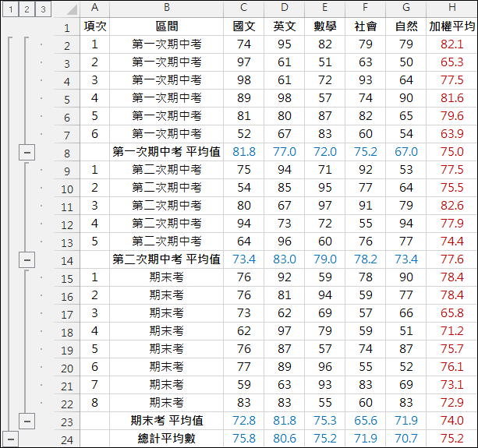Click the 期末考 cell in row 15

[166, 277]
